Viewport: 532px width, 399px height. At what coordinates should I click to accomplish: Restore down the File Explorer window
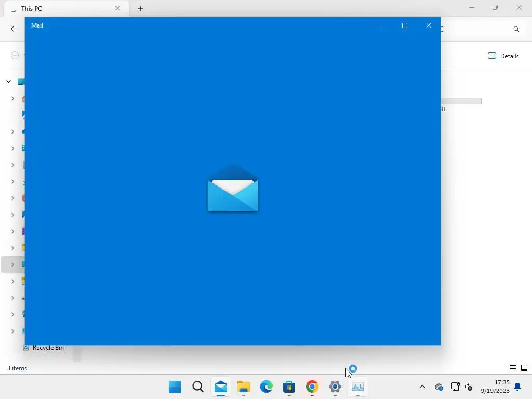pyautogui.click(x=495, y=7)
